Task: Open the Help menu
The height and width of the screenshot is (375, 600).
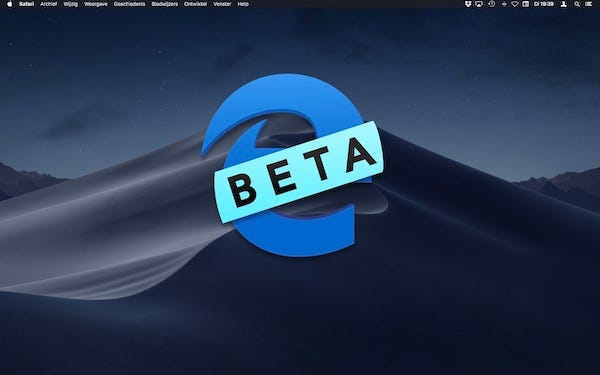Action: tap(243, 4)
